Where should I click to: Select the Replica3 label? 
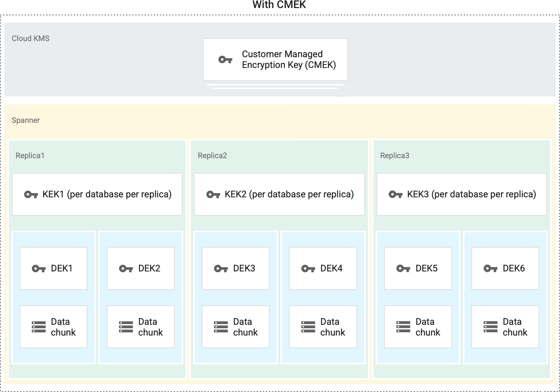[x=395, y=155]
